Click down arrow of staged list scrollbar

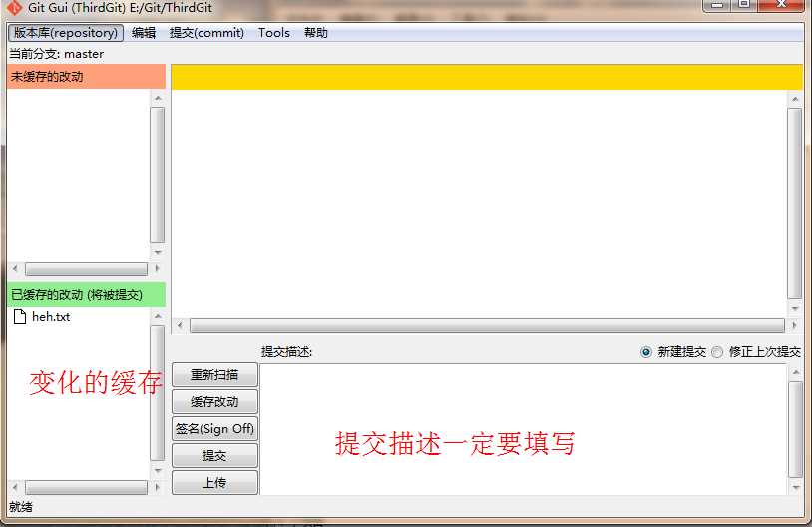[x=158, y=470]
